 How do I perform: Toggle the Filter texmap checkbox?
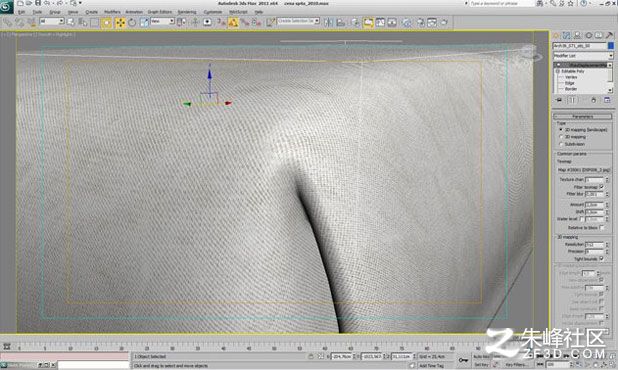[x=602, y=187]
